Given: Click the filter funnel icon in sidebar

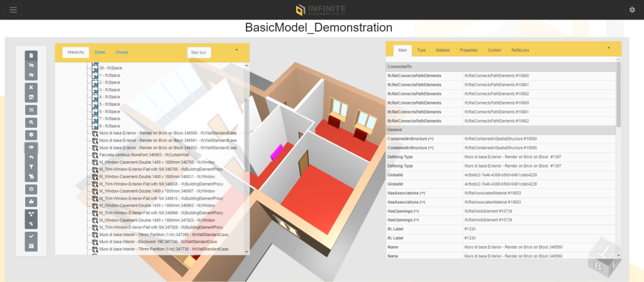Looking at the screenshot, I should [31, 167].
